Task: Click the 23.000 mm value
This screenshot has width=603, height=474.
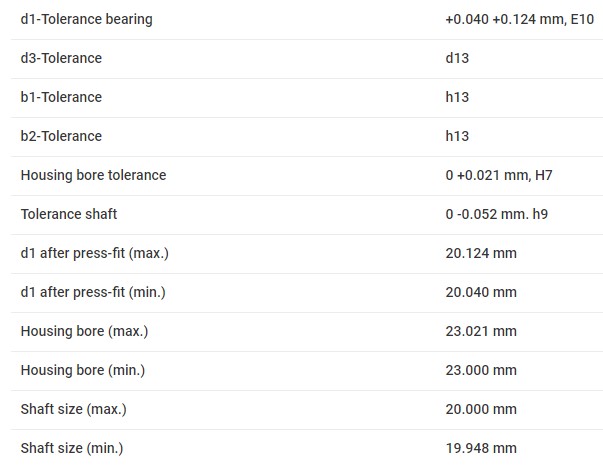Action: pos(481,370)
